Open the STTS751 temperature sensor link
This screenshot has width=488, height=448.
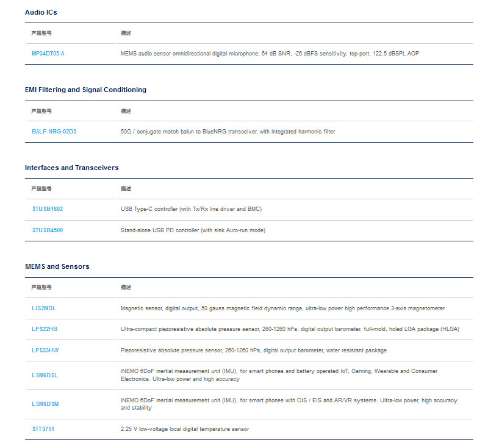point(43,429)
